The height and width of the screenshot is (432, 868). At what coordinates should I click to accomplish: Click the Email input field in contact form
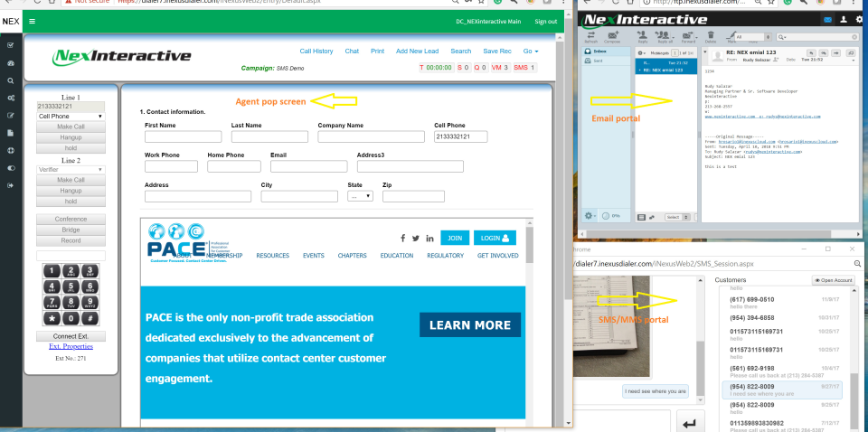pos(309,166)
